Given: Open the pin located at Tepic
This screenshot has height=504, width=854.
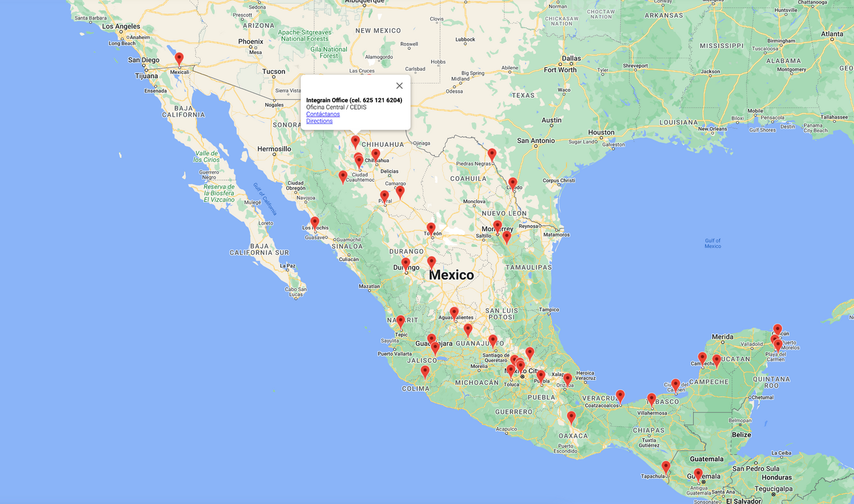Looking at the screenshot, I should [x=401, y=321].
